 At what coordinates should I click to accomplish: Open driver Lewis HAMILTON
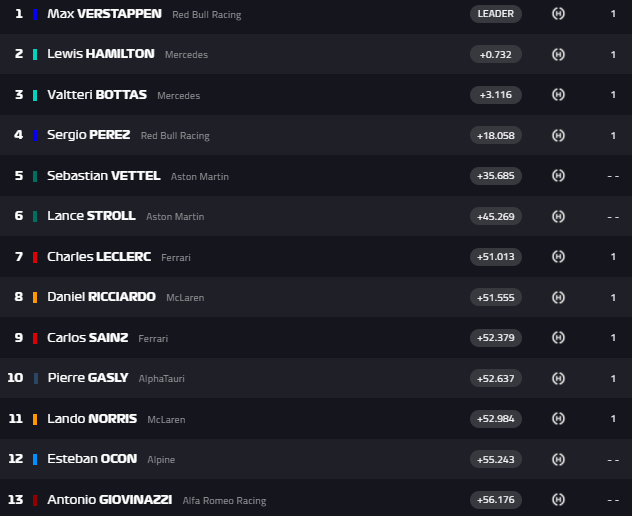[x=101, y=54]
